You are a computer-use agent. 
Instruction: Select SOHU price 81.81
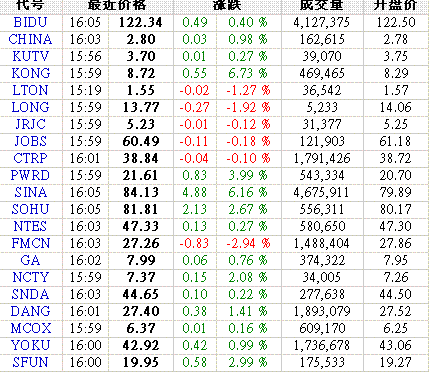[x=140, y=209]
